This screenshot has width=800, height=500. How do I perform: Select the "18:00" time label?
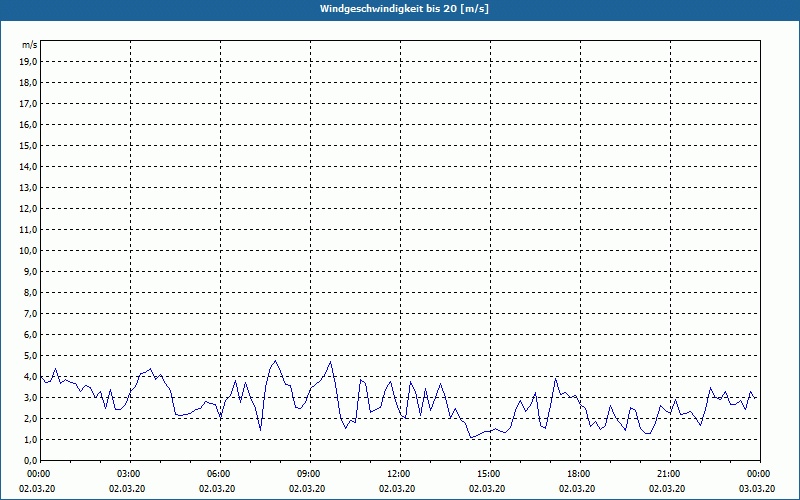(580, 474)
